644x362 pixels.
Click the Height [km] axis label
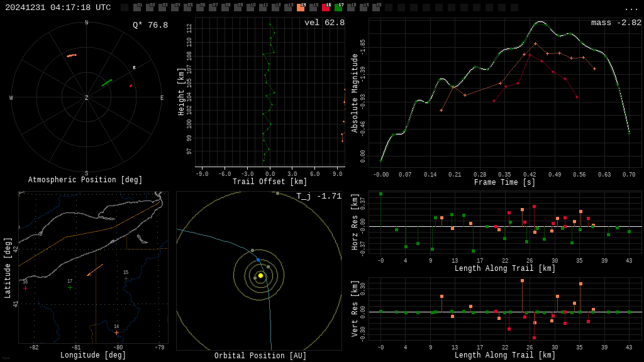(180, 92)
